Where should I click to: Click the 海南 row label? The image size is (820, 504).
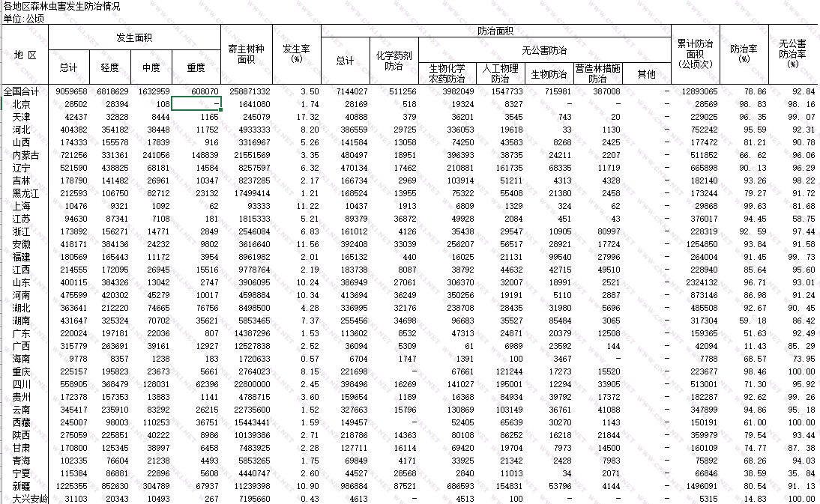pos(22,359)
